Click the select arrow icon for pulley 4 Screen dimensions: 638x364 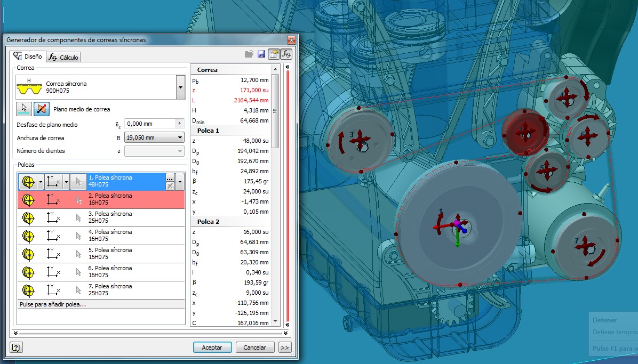click(x=78, y=236)
